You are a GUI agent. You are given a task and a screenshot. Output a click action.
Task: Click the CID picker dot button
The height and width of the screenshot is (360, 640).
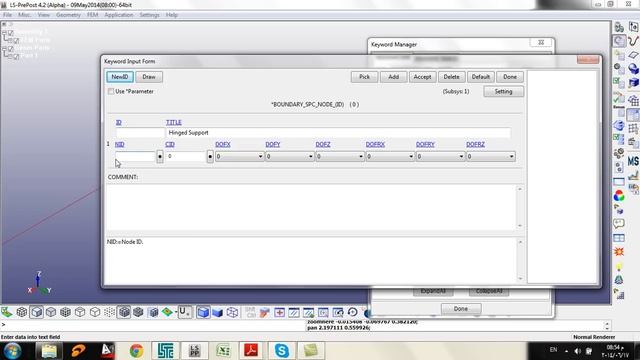[210, 156]
